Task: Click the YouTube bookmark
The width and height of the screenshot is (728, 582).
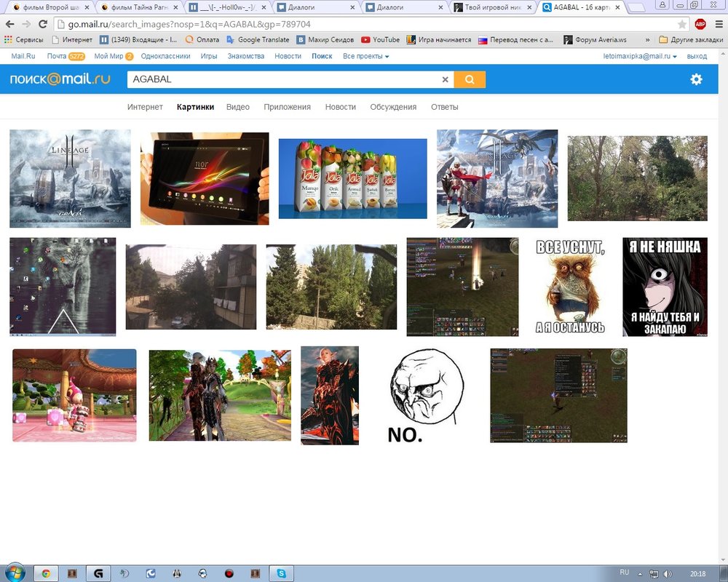Action: click(381, 40)
